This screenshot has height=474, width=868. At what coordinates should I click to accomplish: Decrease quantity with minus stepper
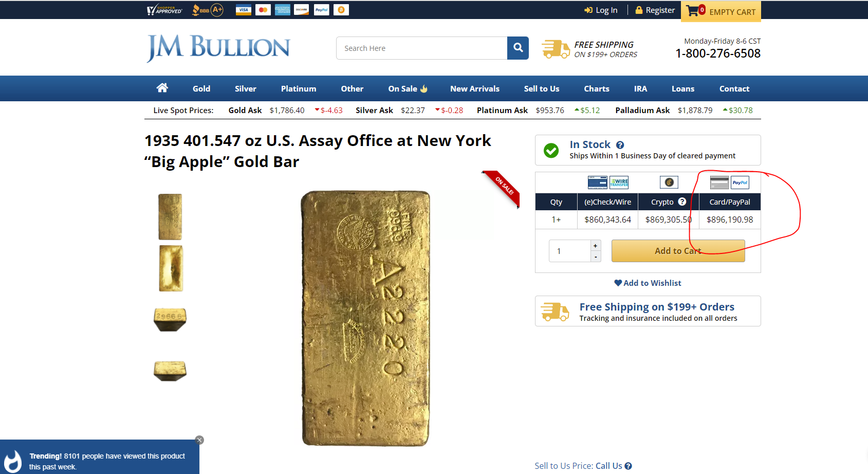point(596,257)
